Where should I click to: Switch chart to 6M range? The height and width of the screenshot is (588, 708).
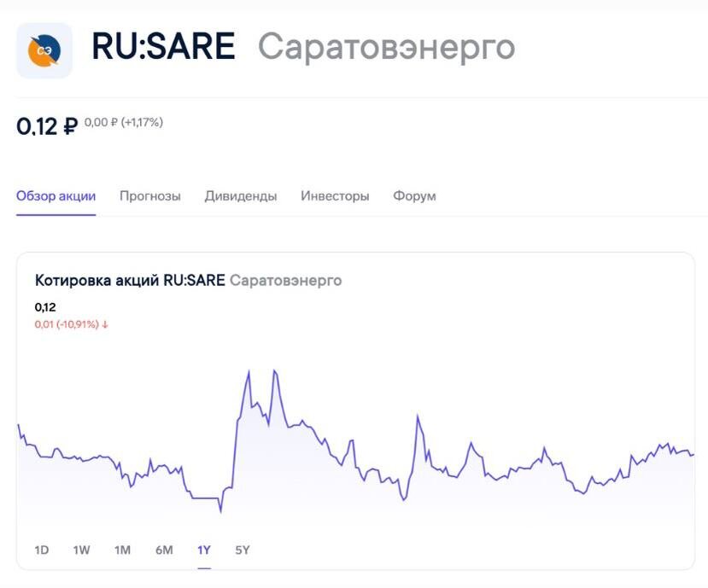click(x=164, y=550)
